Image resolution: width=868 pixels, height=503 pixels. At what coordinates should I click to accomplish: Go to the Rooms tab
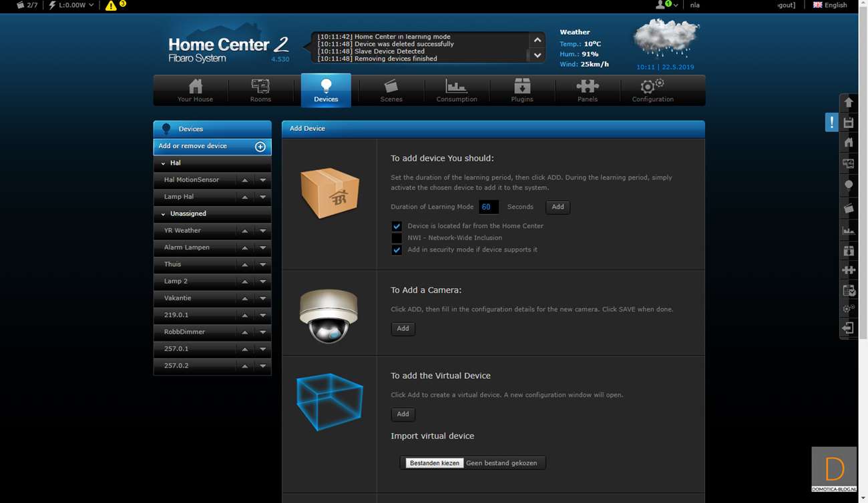[x=260, y=90]
